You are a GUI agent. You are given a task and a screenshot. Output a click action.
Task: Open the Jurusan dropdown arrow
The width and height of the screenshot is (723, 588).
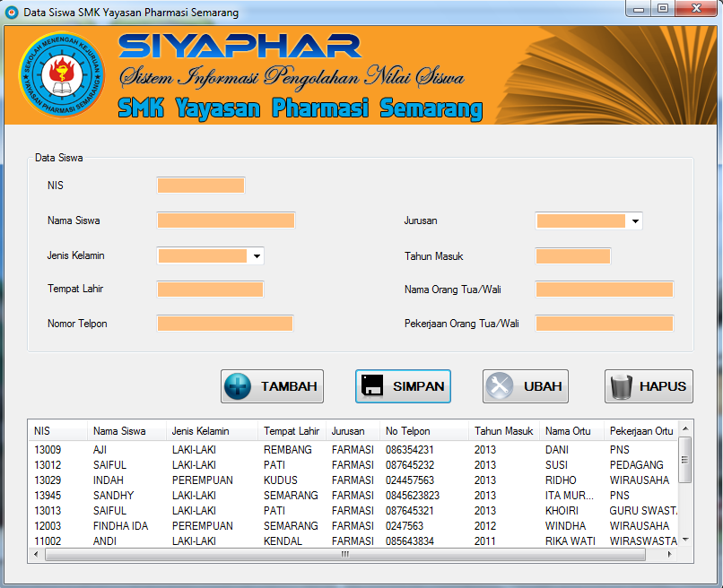point(635,221)
